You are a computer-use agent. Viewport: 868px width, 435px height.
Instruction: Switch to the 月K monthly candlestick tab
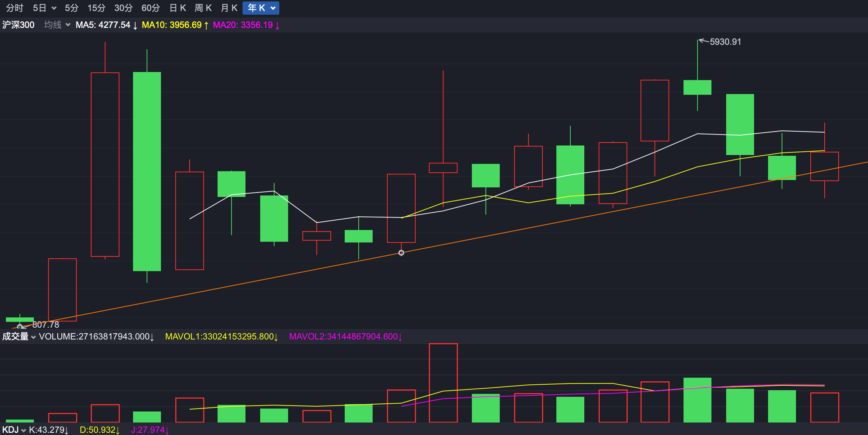point(229,8)
